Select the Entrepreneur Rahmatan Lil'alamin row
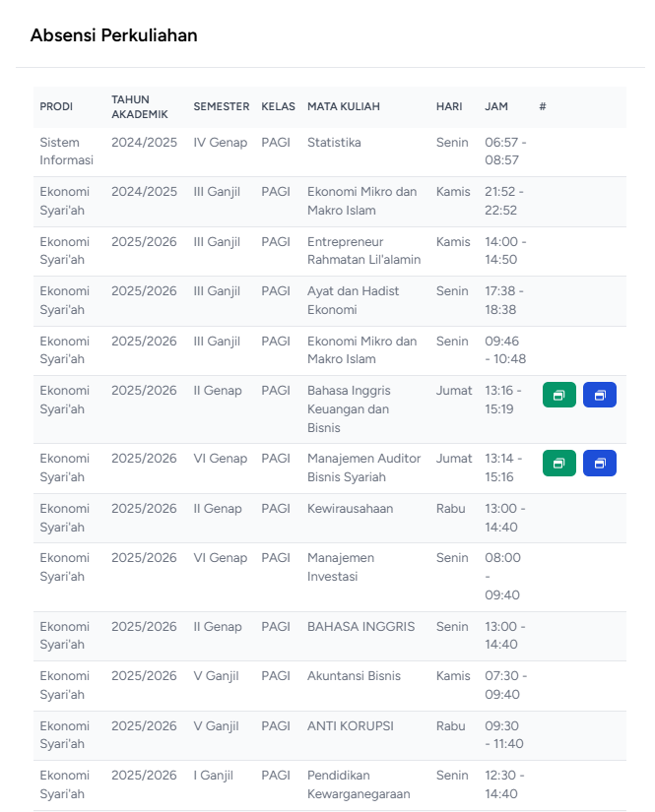The width and height of the screenshot is (655, 812). [330, 251]
